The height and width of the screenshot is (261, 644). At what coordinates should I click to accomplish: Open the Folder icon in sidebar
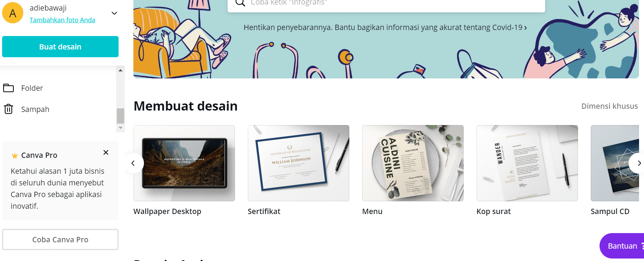point(8,88)
